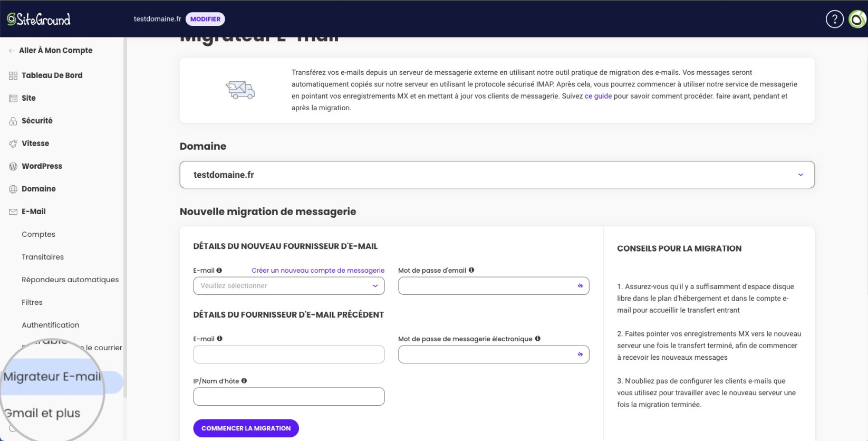Open the user avatar menu
This screenshot has height=441, width=868.
pyautogui.click(x=858, y=20)
